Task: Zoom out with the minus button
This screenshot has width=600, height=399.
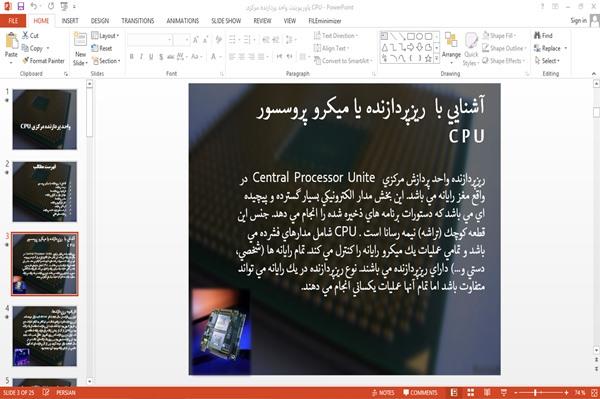Action: [515, 392]
